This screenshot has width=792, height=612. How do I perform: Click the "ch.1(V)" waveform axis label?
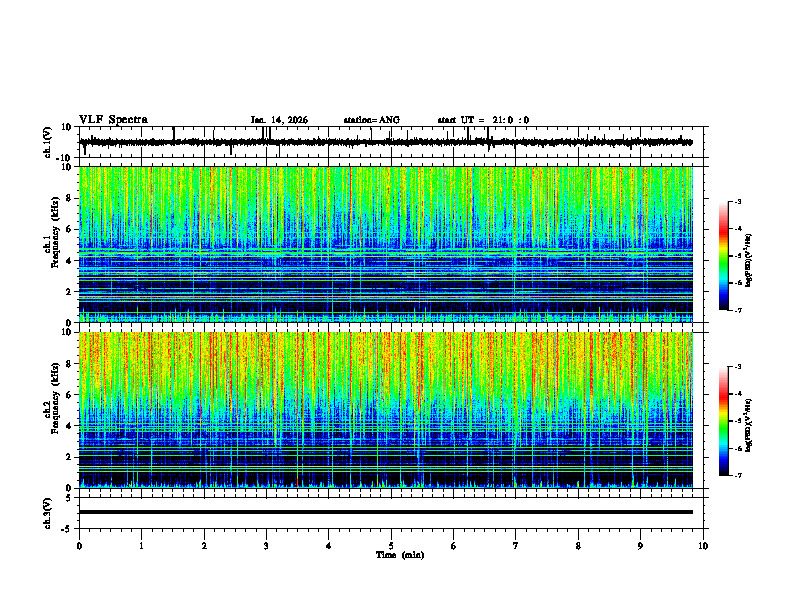48,142
